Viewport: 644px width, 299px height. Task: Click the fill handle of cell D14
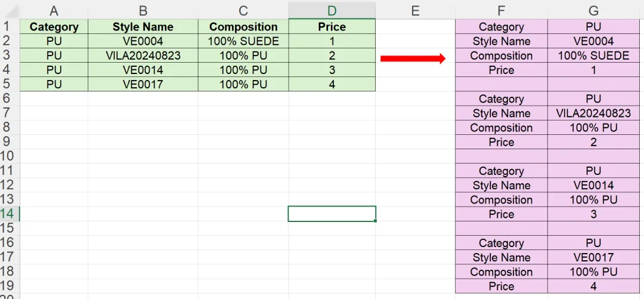point(376,221)
